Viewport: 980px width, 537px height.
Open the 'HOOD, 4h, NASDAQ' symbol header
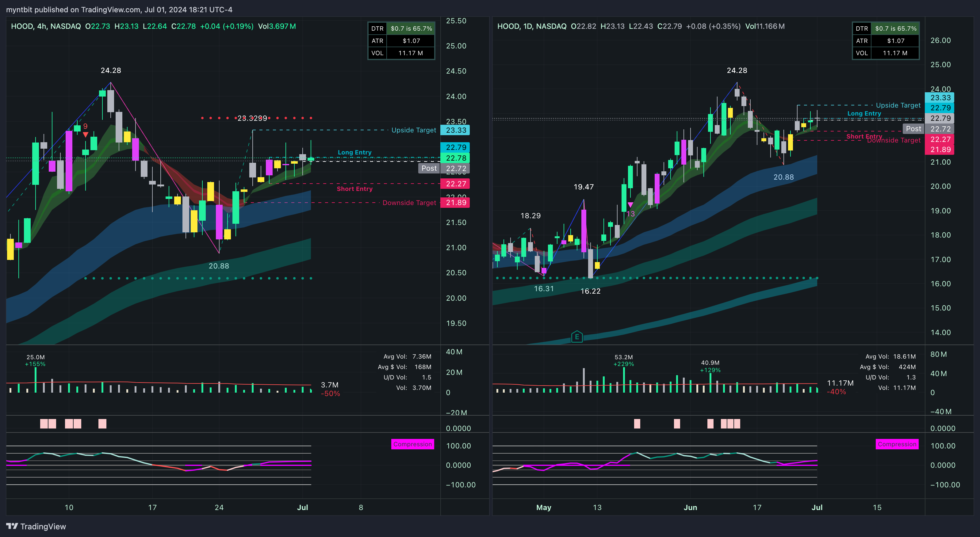click(x=46, y=26)
